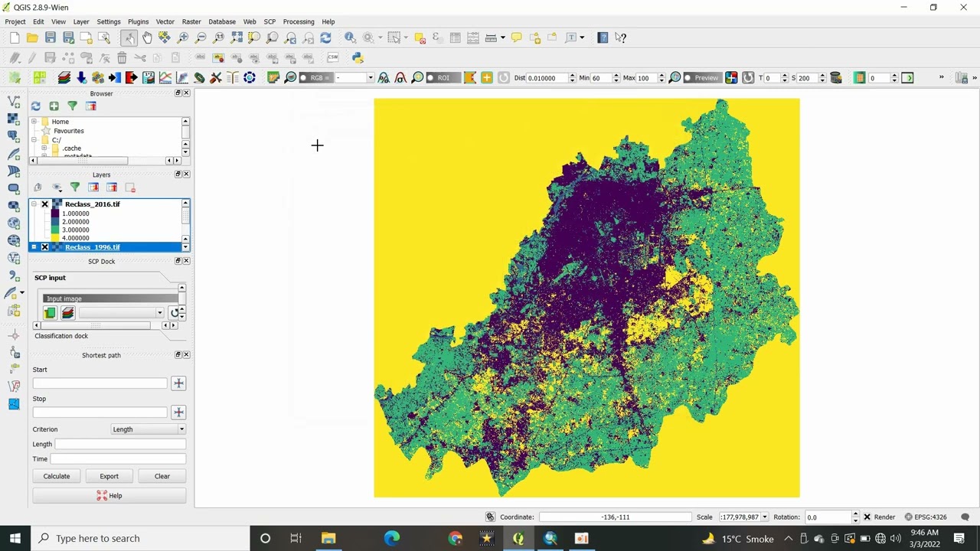Click the Export button
Viewport: 980px width, 551px height.
pyautogui.click(x=109, y=476)
